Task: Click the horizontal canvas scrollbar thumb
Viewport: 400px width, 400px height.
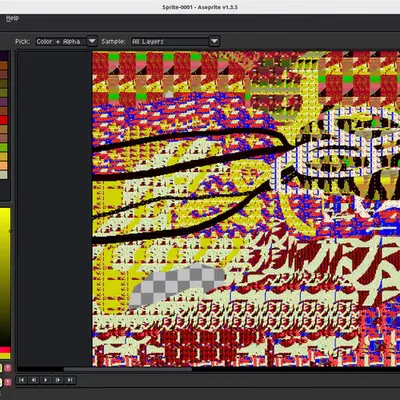Action: point(128,369)
